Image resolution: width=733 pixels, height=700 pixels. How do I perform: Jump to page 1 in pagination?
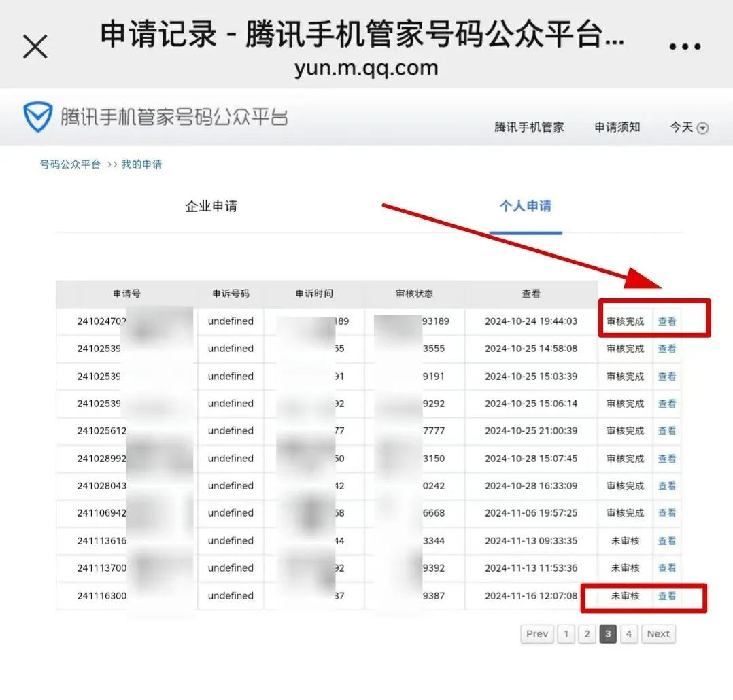click(x=566, y=634)
